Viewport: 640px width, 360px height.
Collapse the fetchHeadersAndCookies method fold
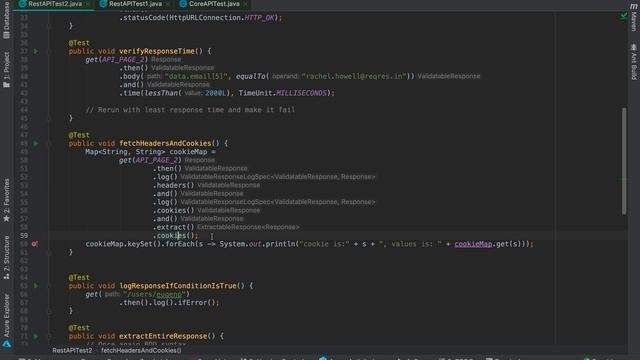coord(49,144)
